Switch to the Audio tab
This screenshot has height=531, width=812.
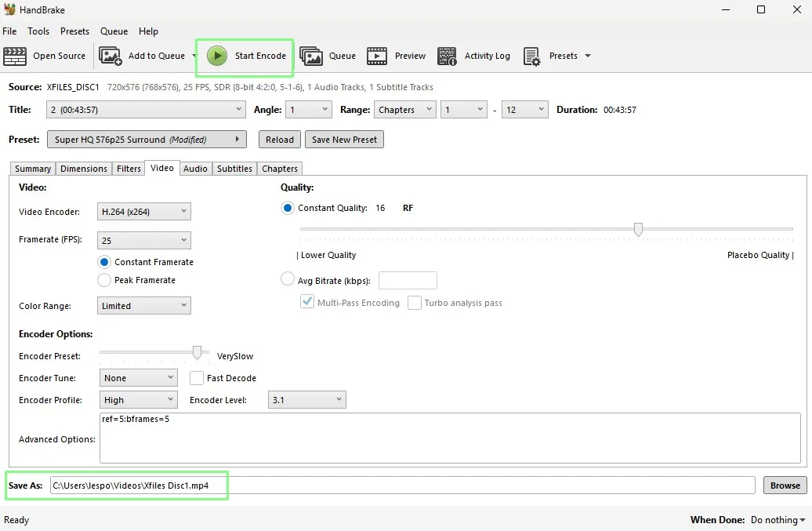click(x=195, y=169)
